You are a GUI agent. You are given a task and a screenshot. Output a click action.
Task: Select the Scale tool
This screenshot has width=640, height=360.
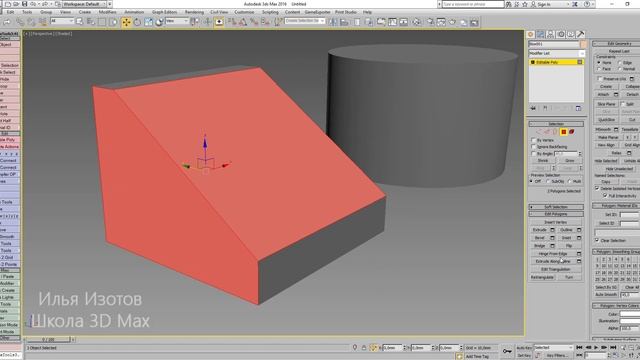pyautogui.click(x=148, y=22)
